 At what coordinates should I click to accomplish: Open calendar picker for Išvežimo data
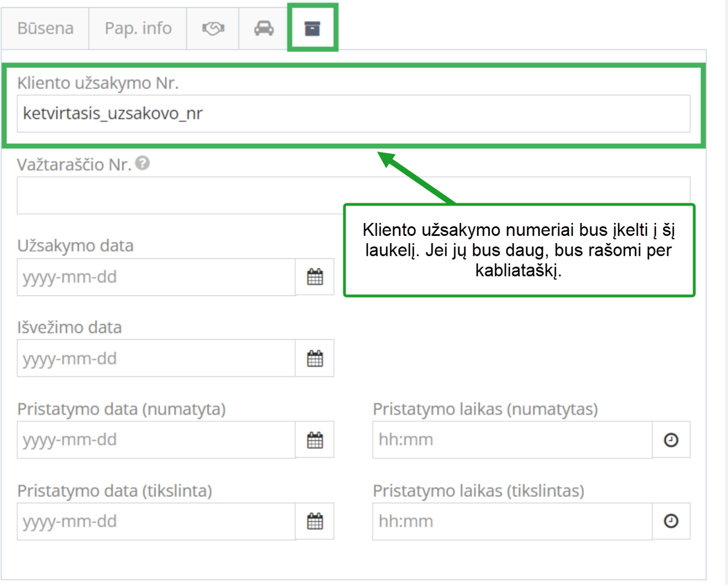pos(315,359)
